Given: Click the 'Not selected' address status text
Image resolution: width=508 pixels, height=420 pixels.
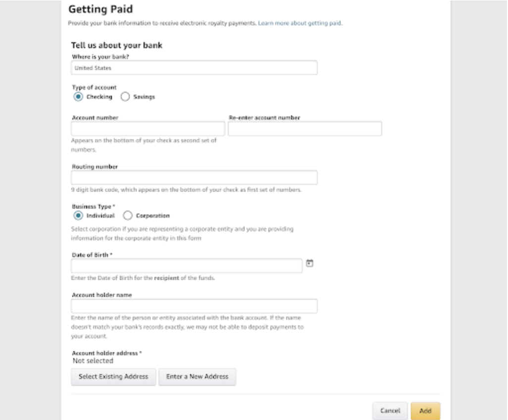Looking at the screenshot, I should (93, 361).
